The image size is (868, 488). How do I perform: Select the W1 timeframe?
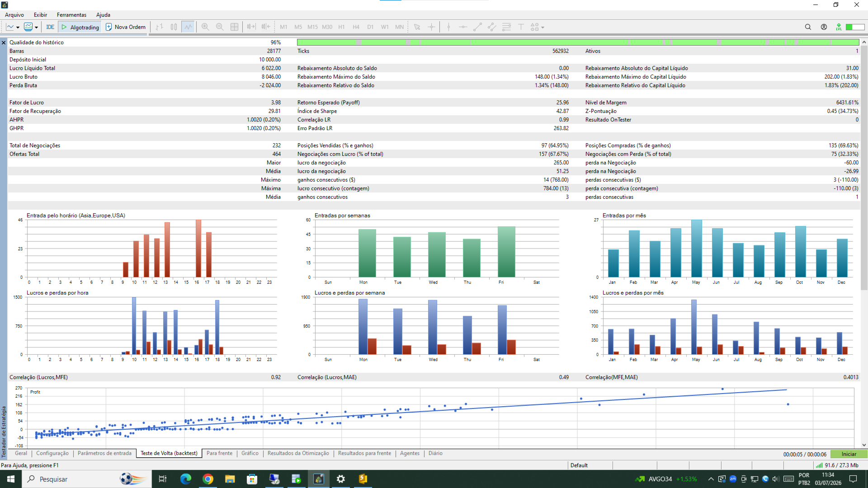(385, 27)
